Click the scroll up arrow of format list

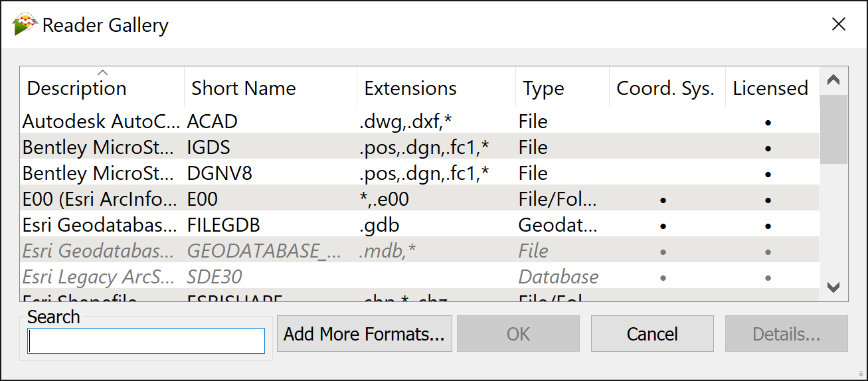pyautogui.click(x=833, y=80)
